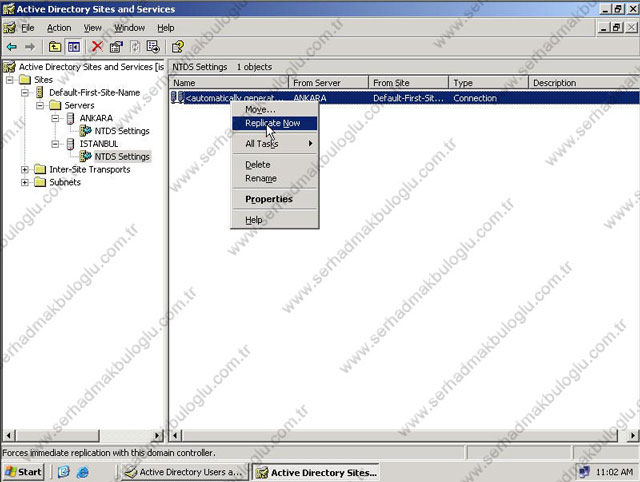Click the Sites folder icon

tap(25, 80)
